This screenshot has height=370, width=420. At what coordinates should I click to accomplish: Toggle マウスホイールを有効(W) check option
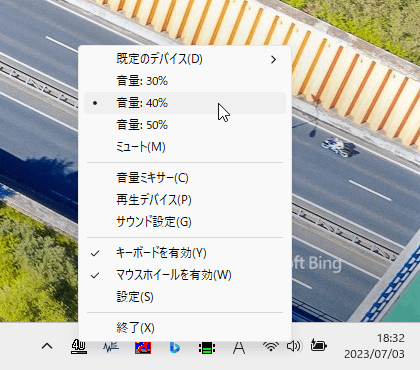pos(185,275)
